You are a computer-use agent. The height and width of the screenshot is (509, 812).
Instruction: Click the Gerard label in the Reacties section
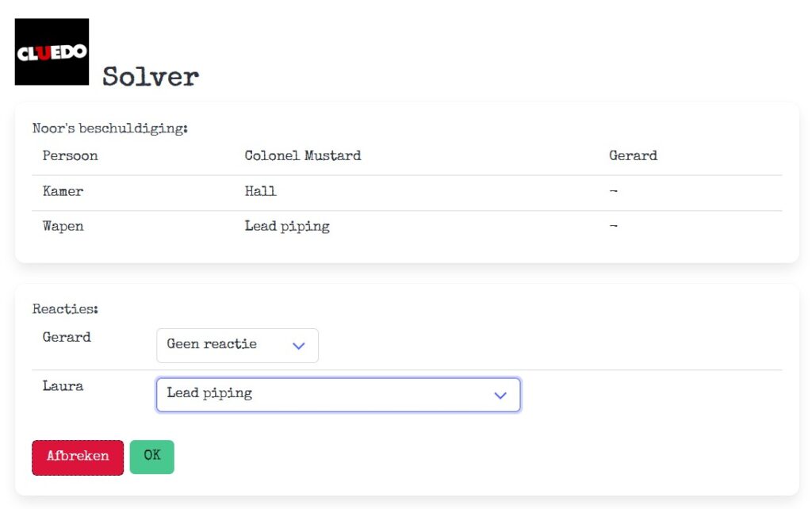(67, 337)
